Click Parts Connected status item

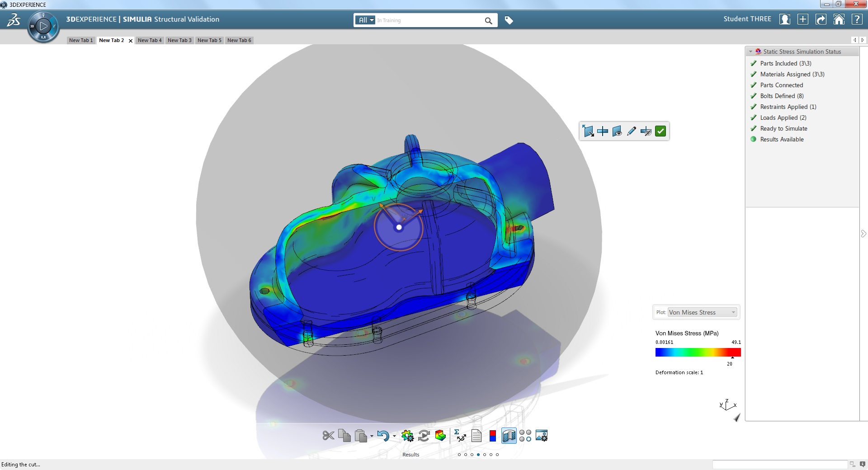click(x=782, y=85)
